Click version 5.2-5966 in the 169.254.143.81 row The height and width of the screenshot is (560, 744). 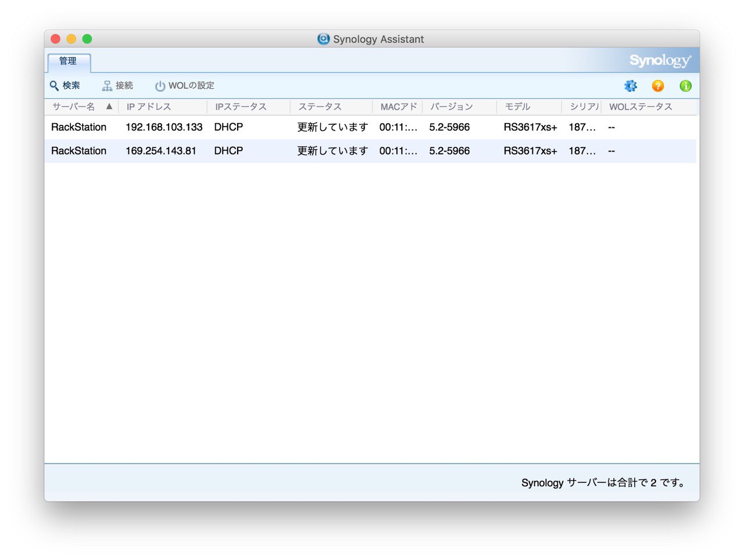[x=449, y=151]
